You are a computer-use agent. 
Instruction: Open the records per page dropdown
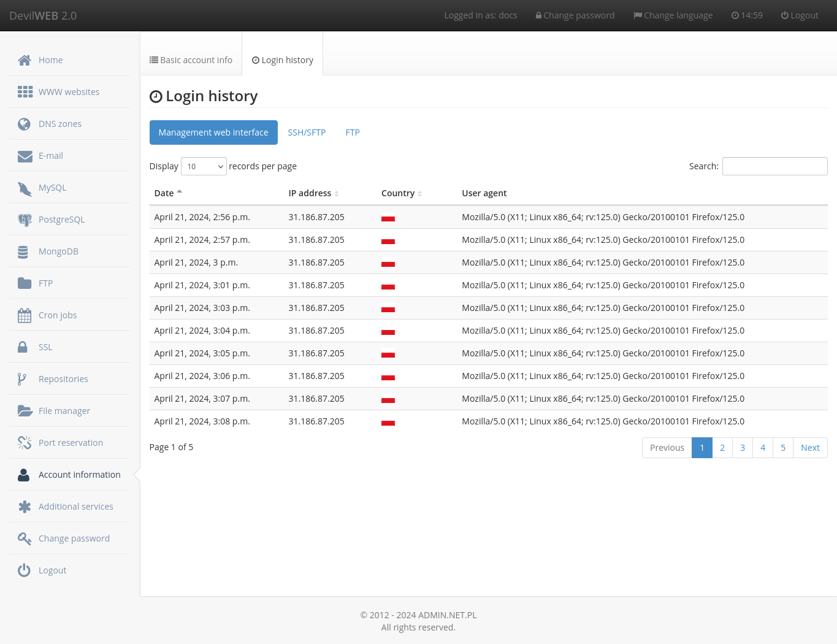[x=203, y=166]
